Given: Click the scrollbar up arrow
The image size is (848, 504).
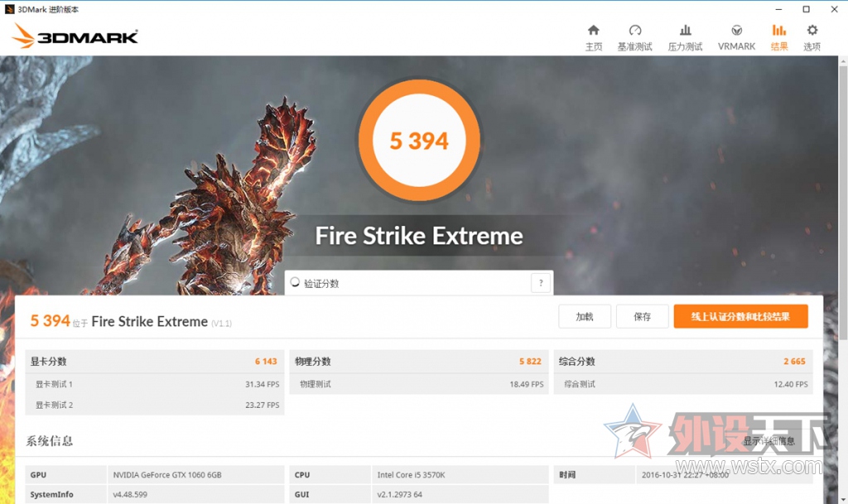Looking at the screenshot, I should (x=843, y=61).
